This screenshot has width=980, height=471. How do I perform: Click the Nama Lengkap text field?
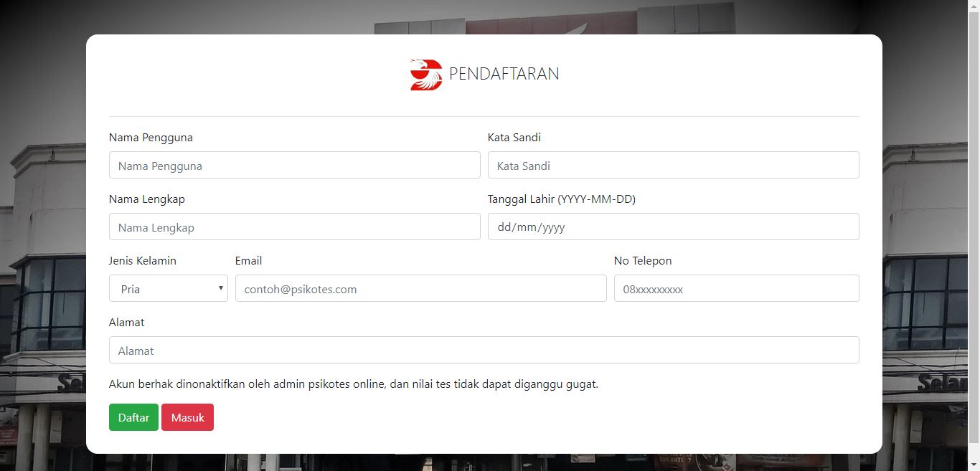[x=294, y=227]
